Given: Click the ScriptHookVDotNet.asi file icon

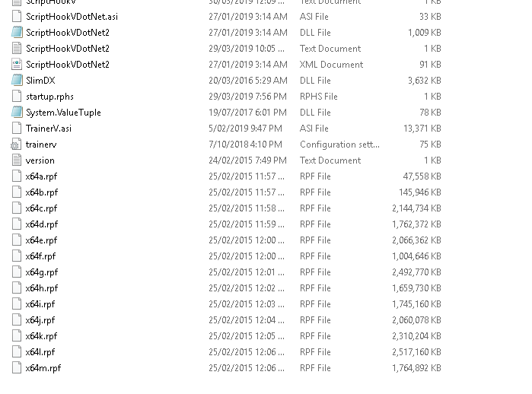Looking at the screenshot, I should tap(17, 17).
